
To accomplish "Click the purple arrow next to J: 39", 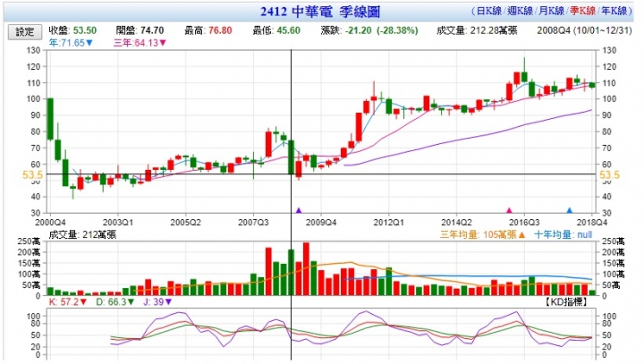I will click(168, 302).
